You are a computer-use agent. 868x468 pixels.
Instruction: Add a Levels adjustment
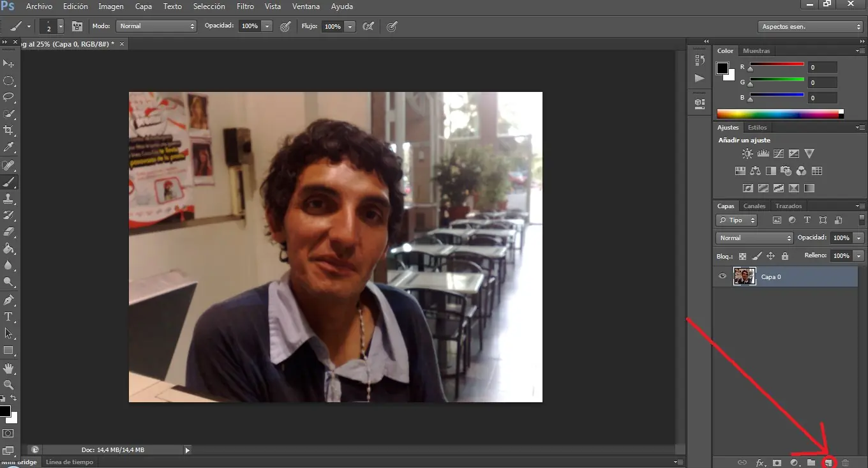point(763,153)
